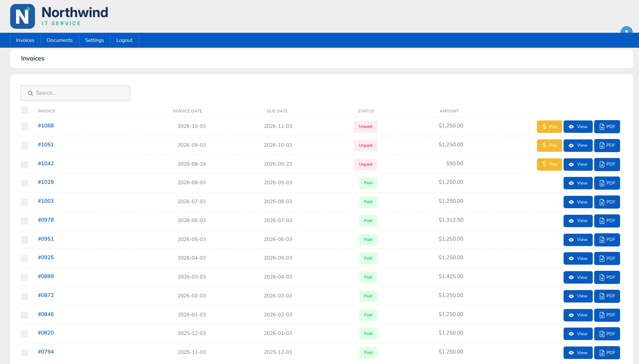Toggle the select-all checkbox in header
The height and width of the screenshot is (364, 639).
pyautogui.click(x=24, y=111)
